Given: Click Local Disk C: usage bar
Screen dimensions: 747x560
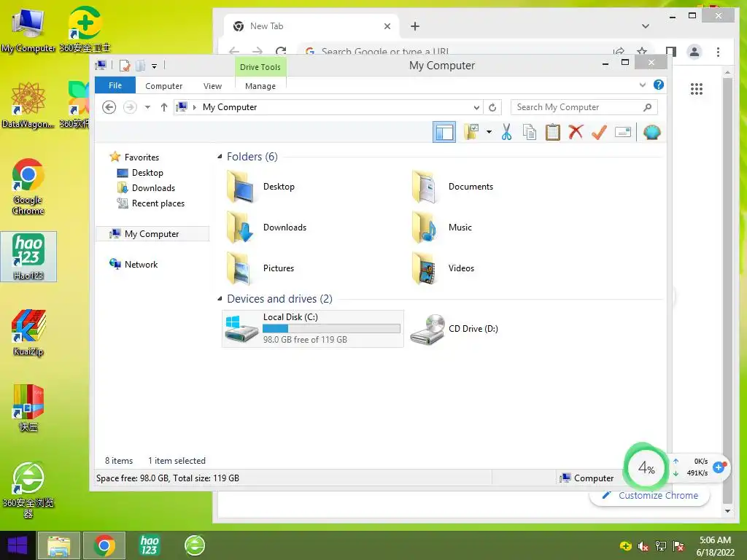Looking at the screenshot, I should [331, 329].
